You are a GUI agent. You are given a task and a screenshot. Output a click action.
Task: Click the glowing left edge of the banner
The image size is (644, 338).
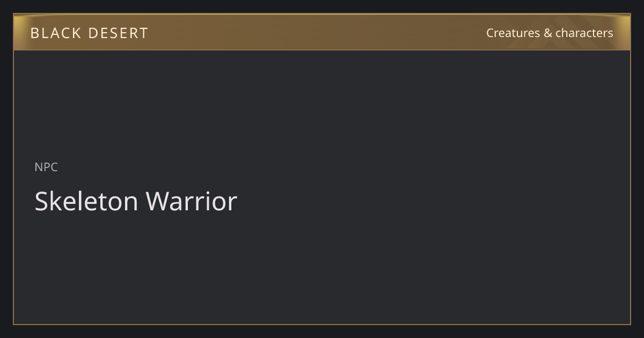[x=19, y=32]
